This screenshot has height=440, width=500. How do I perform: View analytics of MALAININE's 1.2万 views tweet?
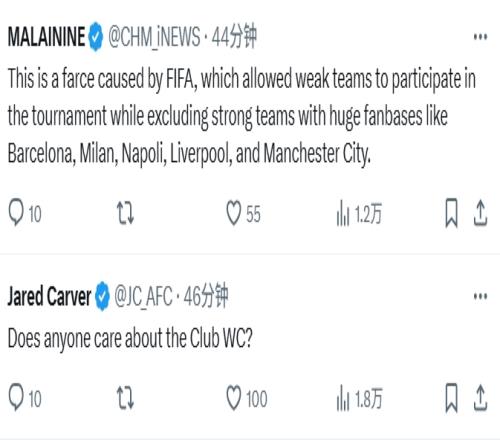pyautogui.click(x=359, y=213)
